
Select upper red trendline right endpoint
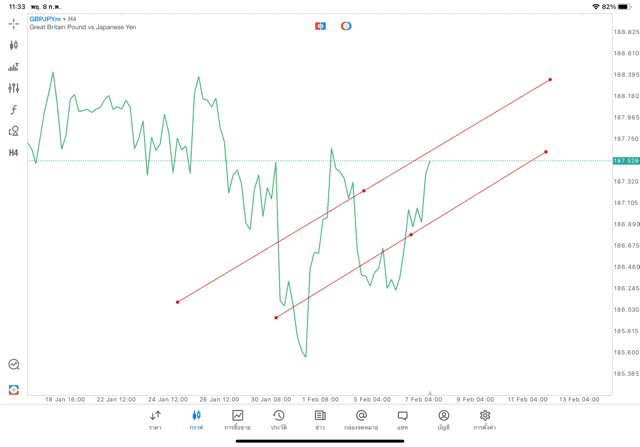coord(550,79)
